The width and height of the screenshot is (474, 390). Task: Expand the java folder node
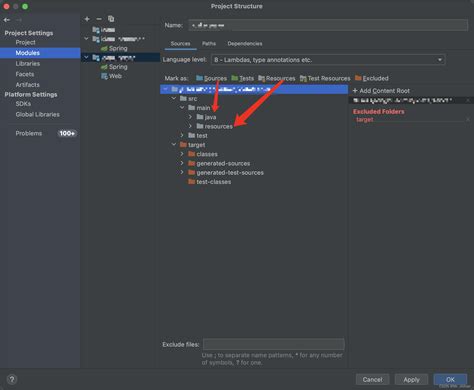click(x=190, y=117)
